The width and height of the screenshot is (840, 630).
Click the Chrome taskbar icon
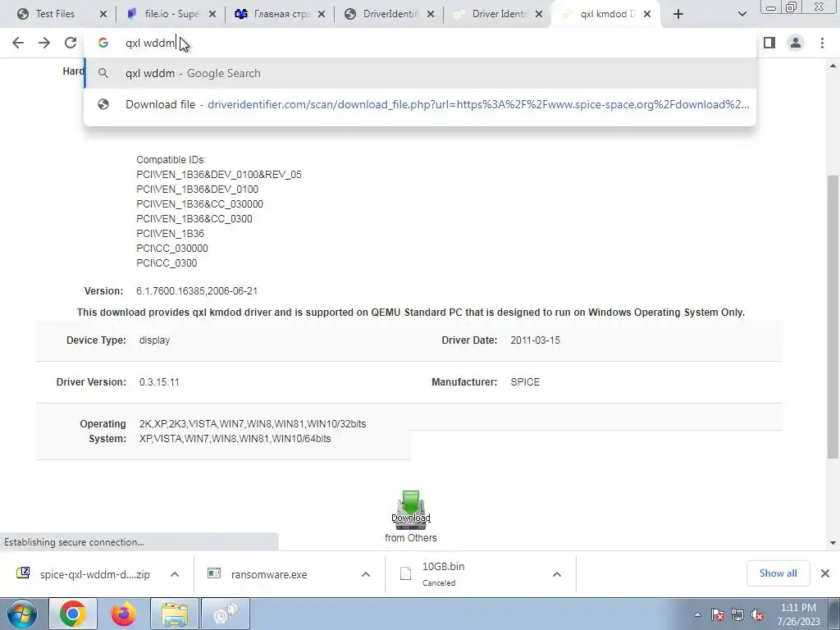click(x=73, y=614)
